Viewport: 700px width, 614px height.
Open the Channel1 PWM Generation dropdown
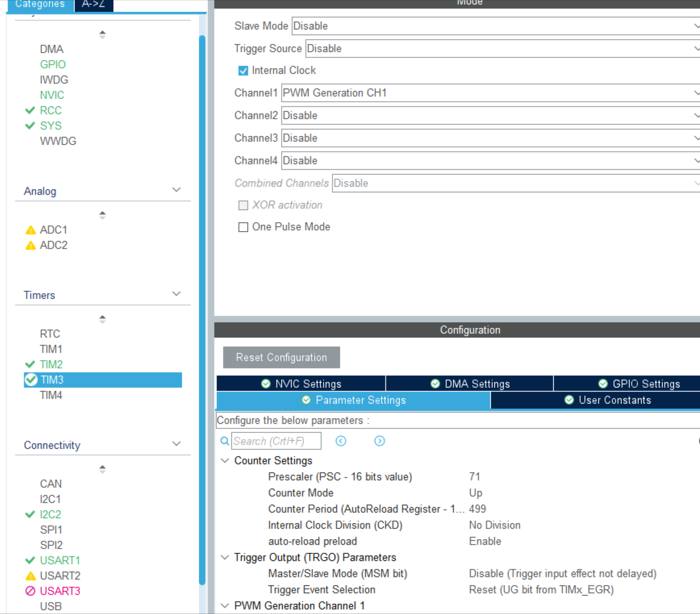pos(491,93)
